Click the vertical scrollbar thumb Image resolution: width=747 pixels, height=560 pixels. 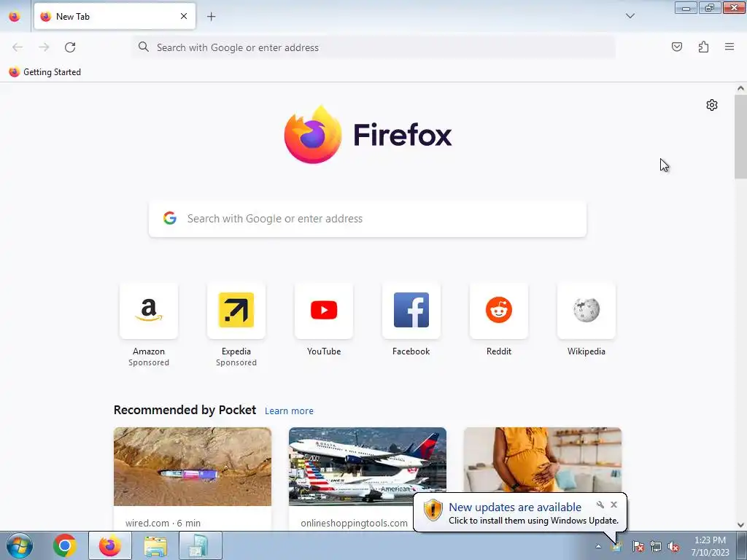740,137
